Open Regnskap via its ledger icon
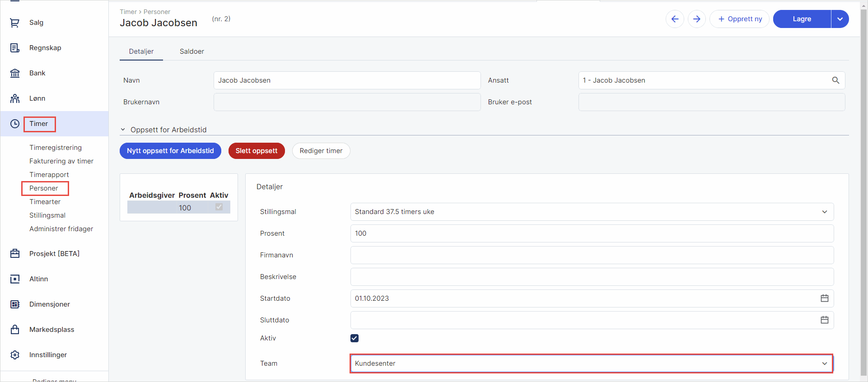 pyautogui.click(x=15, y=48)
